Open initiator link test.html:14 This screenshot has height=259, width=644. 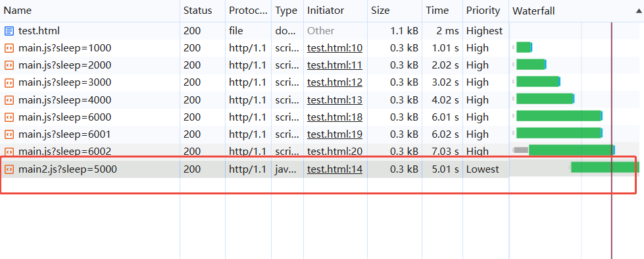tap(335, 169)
